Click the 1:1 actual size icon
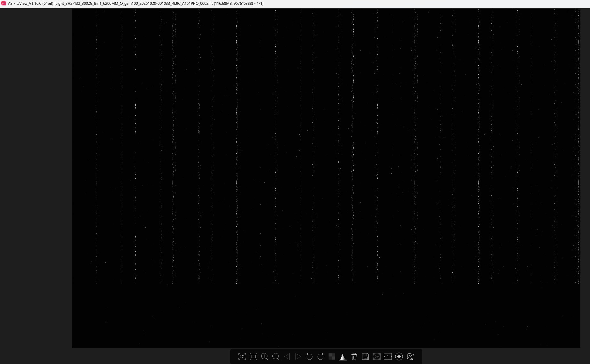 pos(242,357)
